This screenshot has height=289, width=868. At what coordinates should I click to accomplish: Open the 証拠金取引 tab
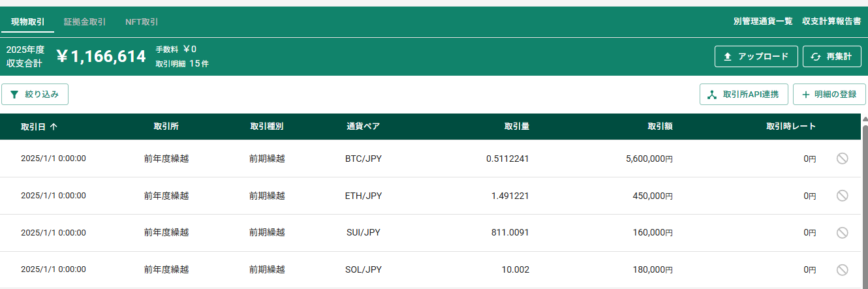tap(85, 22)
